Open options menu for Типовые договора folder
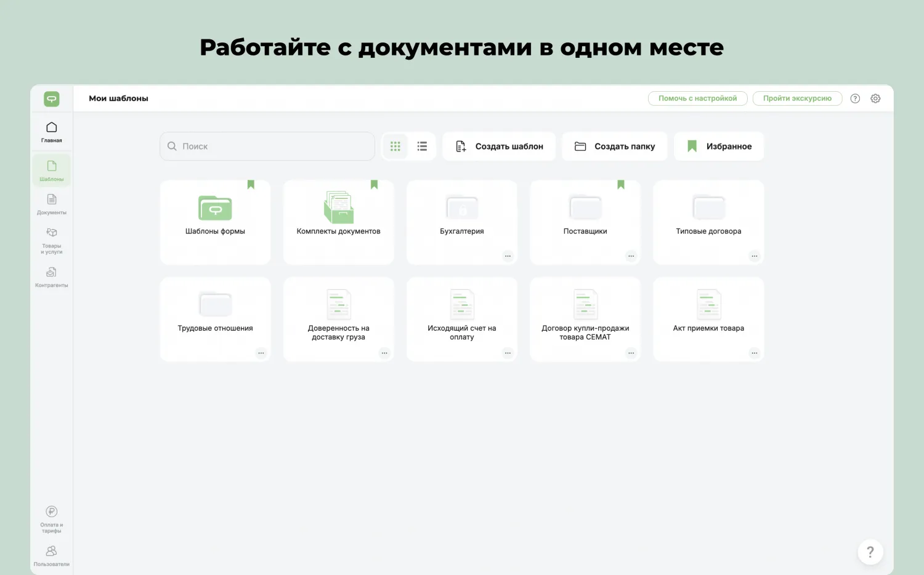Image resolution: width=924 pixels, height=575 pixels. tap(754, 256)
